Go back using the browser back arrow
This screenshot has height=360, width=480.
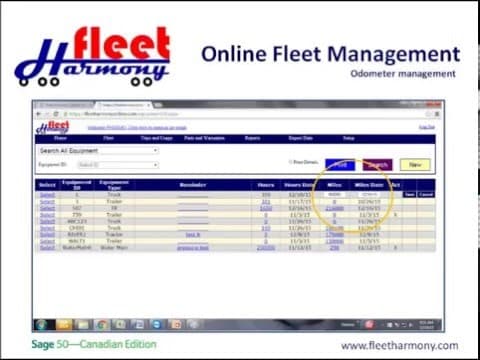tap(39, 114)
